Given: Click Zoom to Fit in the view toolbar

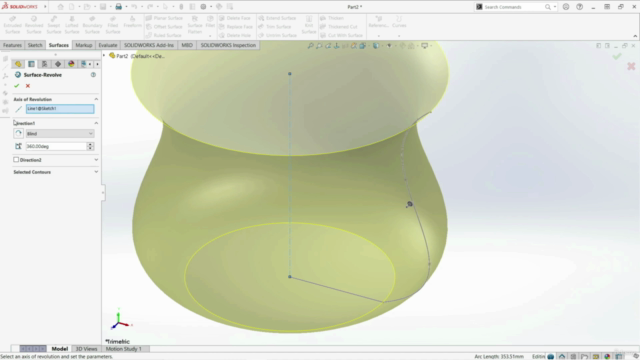Looking at the screenshot, I should [310, 46].
